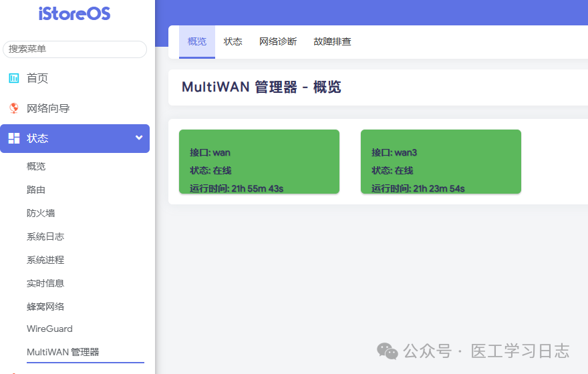Viewport: 588px width, 374px height.
Task: Open the 系统日志 submenu item
Action: [x=45, y=236]
